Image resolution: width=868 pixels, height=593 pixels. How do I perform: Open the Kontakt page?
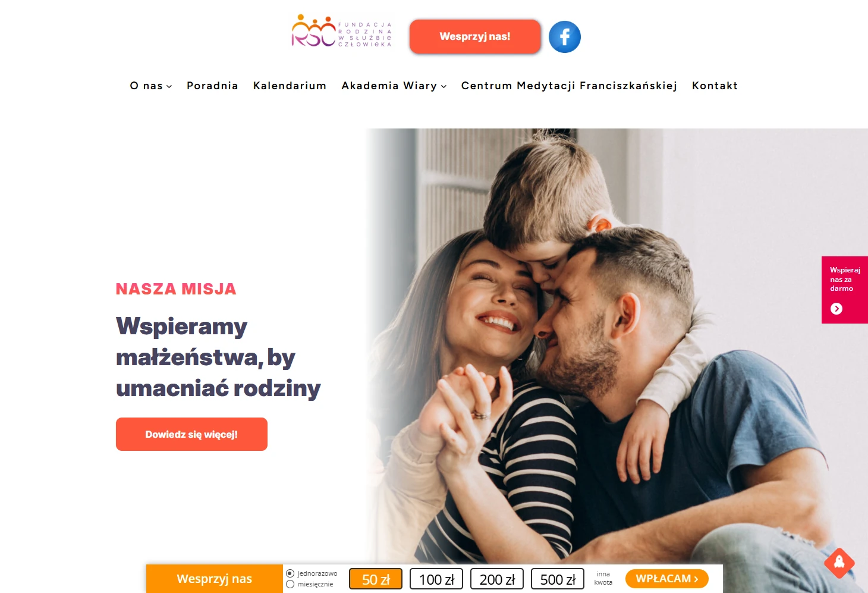tap(715, 86)
